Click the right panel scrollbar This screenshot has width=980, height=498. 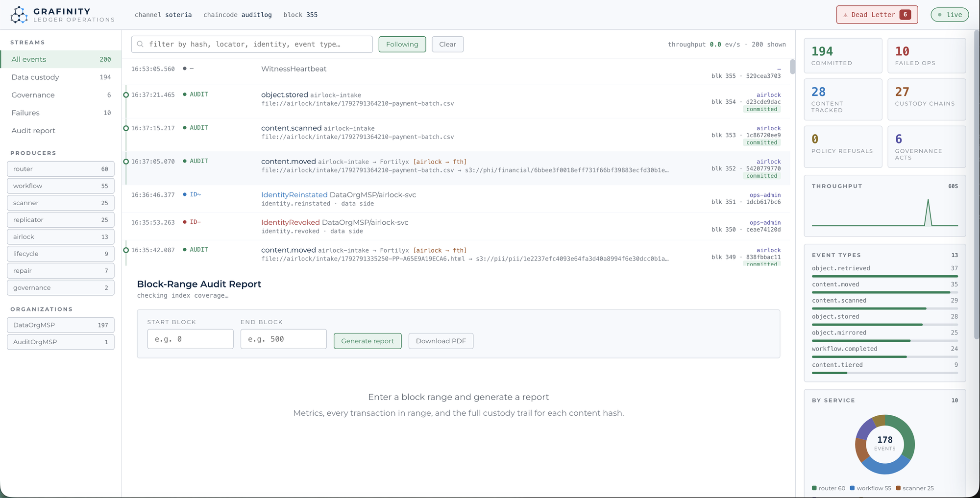coord(977,185)
